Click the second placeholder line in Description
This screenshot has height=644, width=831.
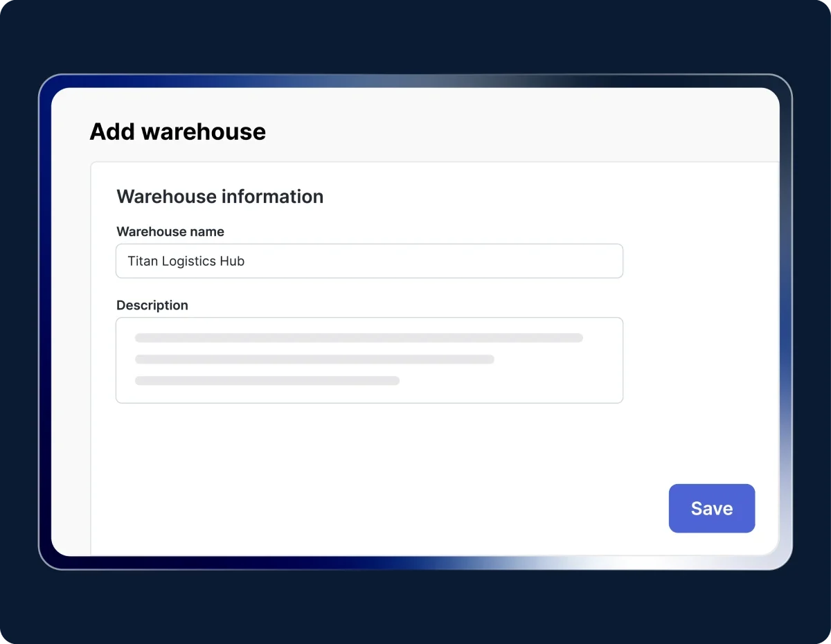coord(314,359)
